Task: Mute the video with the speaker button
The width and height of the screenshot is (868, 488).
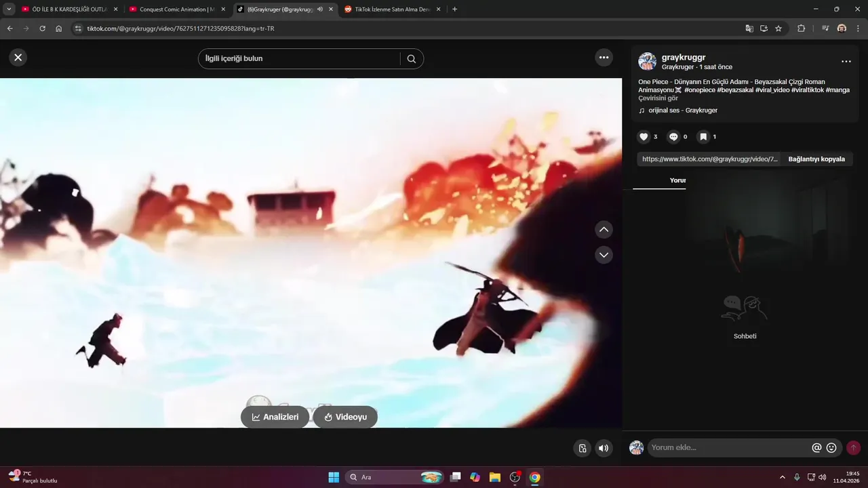Action: tap(603, 448)
